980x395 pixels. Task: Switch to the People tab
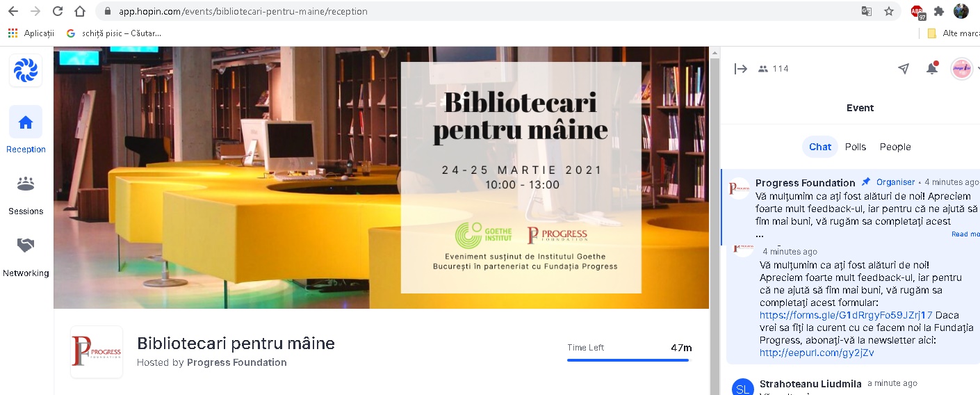(895, 147)
